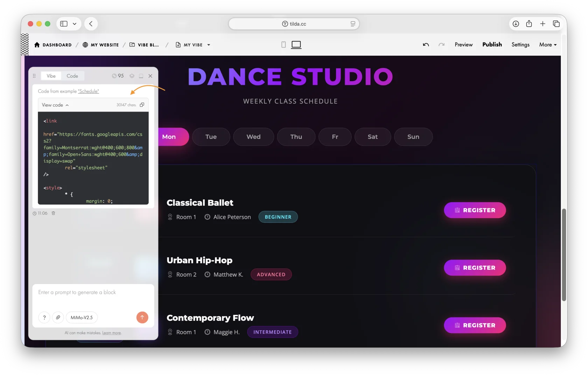Attach a file with paperclip icon

click(x=58, y=317)
